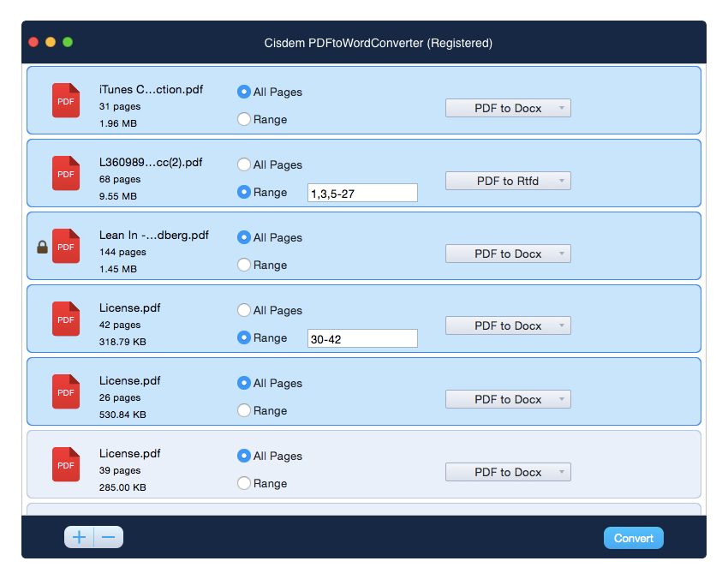Click the PDF icon for iTunes C...ction.pdf

[x=66, y=100]
